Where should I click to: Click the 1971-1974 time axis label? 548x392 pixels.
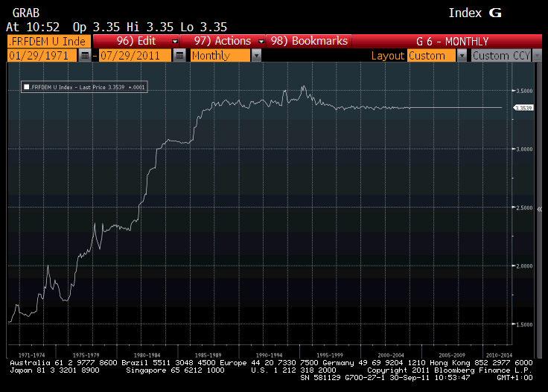click(31, 355)
